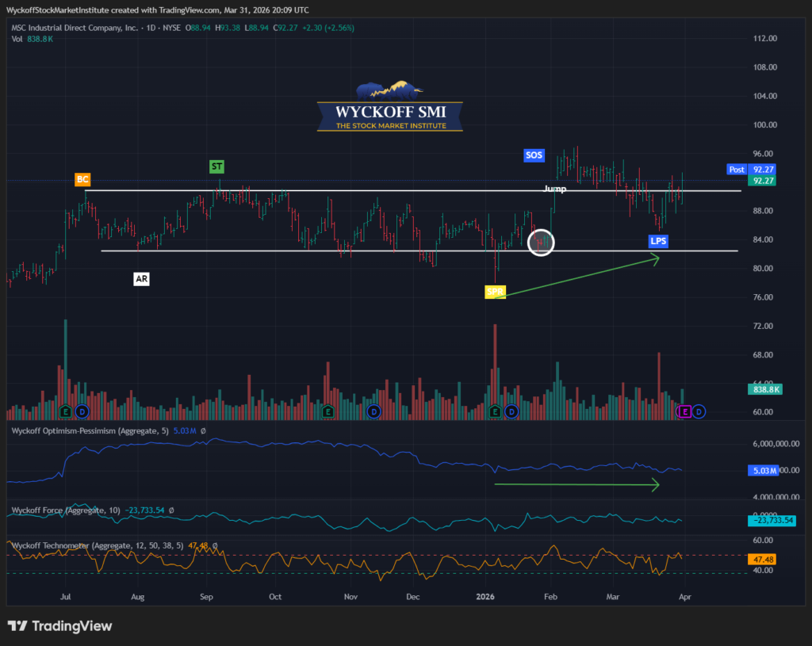Click the white AR annotation label
The height and width of the screenshot is (646, 812).
coord(142,279)
